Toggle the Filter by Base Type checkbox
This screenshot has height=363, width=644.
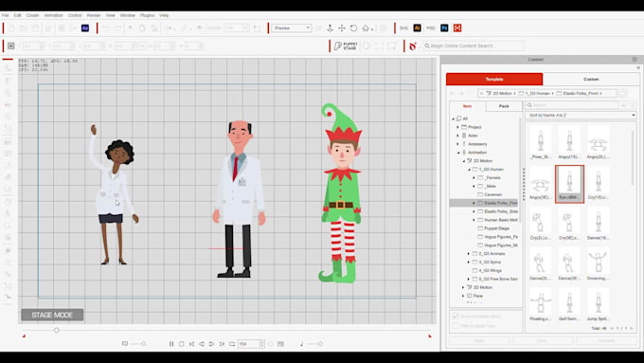click(x=456, y=326)
